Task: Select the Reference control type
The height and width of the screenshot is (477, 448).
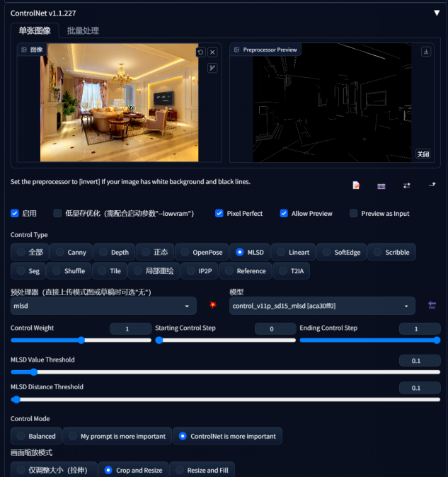Action: (x=246, y=271)
